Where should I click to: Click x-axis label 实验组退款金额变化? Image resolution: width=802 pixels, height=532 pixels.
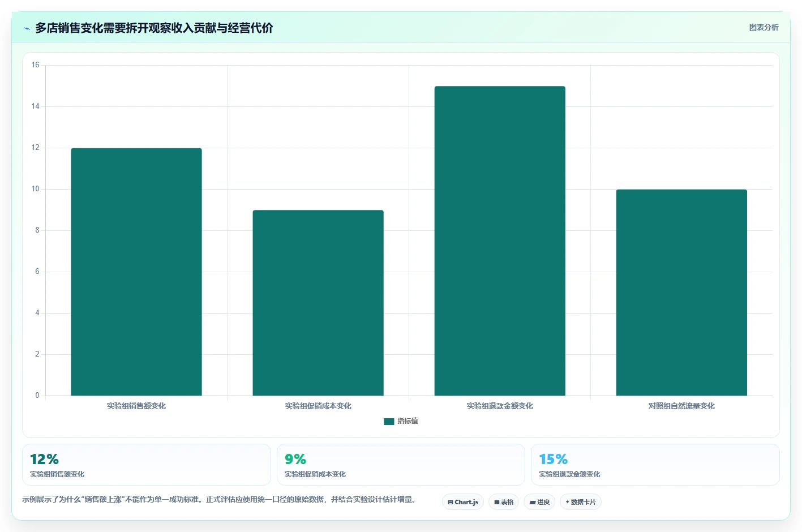(x=500, y=406)
